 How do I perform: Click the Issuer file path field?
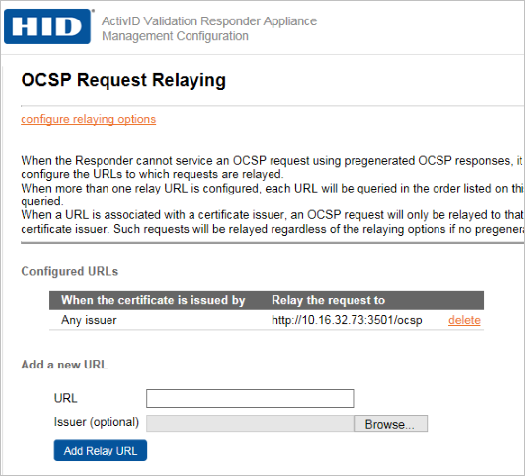tap(250, 424)
